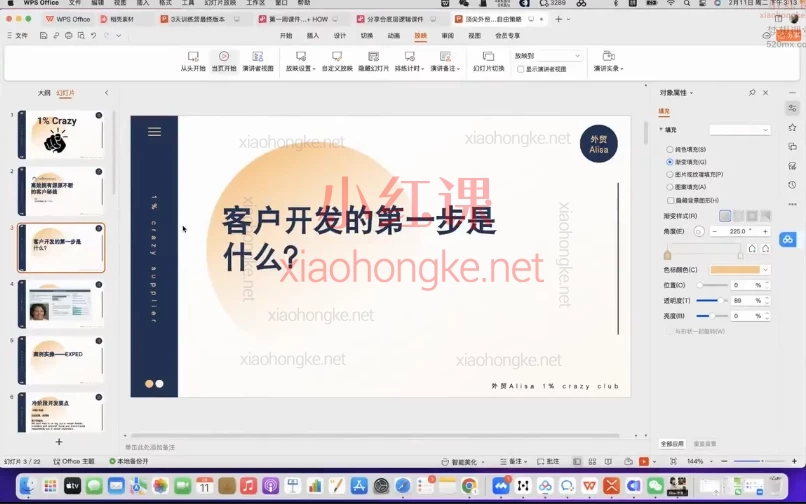Open rehearse timings dropdown (排练计时)
The width and height of the screenshot is (806, 504).
pos(409,61)
